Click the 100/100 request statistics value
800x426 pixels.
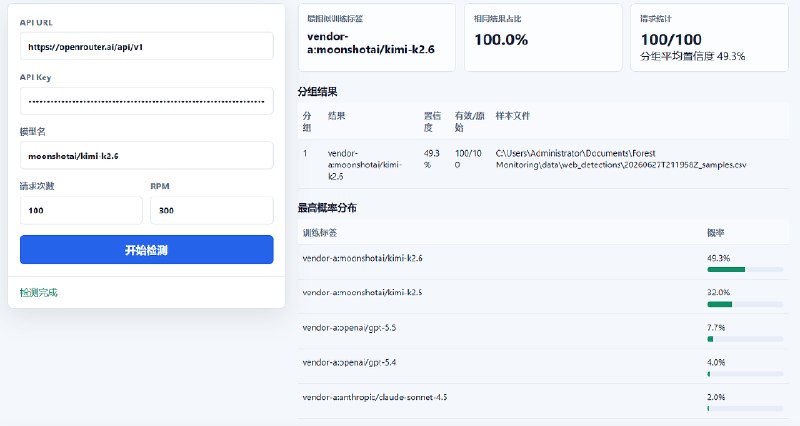671,39
